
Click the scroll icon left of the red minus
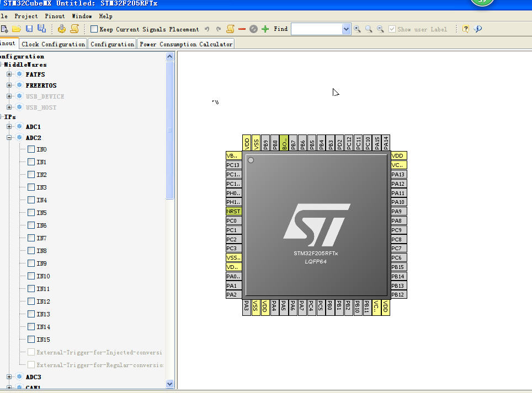coord(230,29)
